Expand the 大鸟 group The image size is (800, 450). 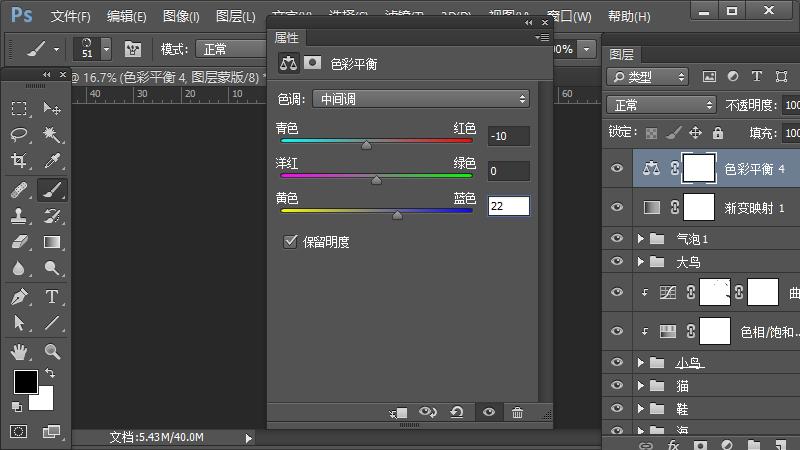point(641,261)
